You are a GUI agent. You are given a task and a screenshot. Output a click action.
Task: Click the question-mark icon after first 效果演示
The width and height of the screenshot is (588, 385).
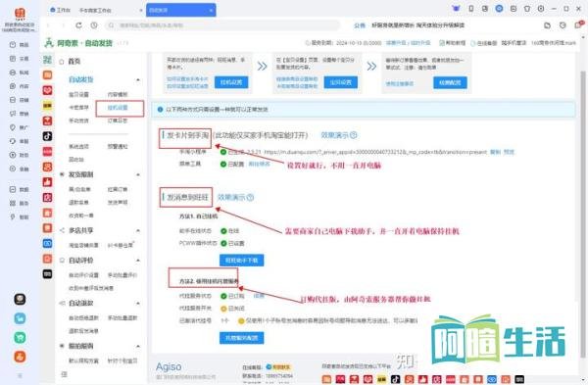[x=353, y=135]
